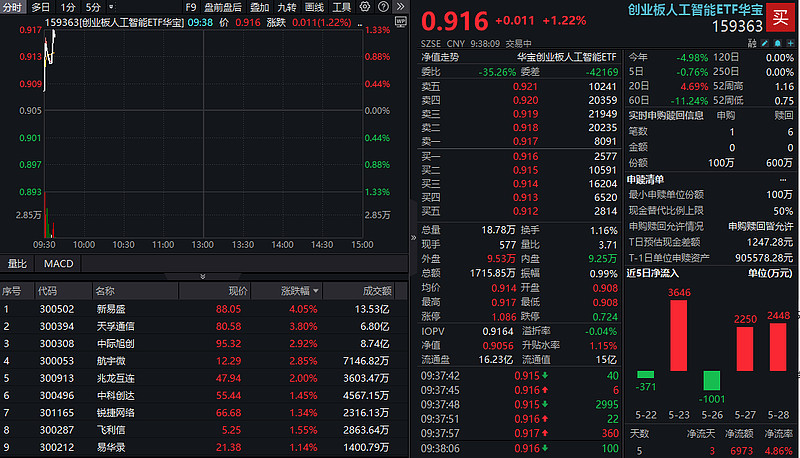Collapse side panel via » handle
The image size is (800, 458).
pyautogui.click(x=413, y=237)
